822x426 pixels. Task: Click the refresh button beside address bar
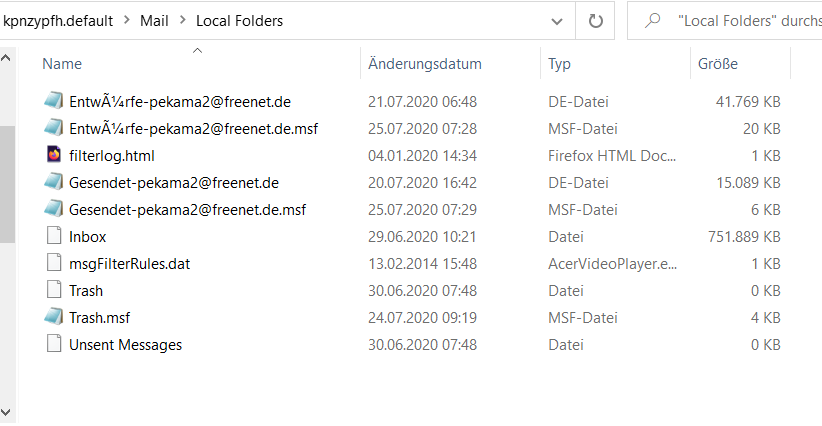tap(596, 20)
